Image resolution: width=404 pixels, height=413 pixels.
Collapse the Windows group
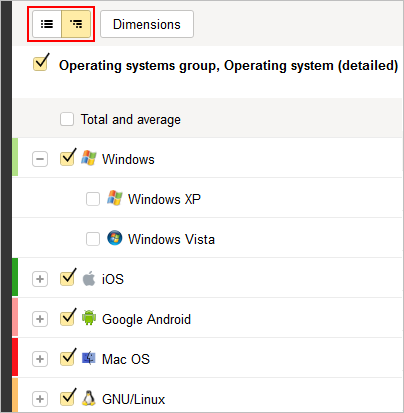pos(40,159)
